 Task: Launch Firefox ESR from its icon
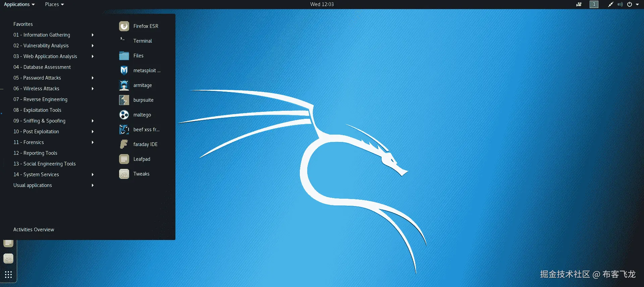(x=124, y=26)
